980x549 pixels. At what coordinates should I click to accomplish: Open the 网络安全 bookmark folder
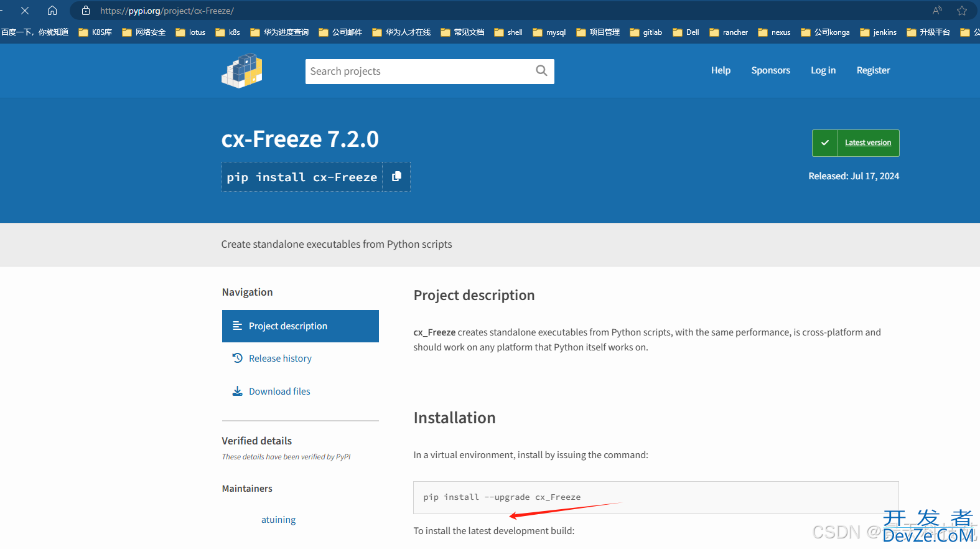(144, 32)
